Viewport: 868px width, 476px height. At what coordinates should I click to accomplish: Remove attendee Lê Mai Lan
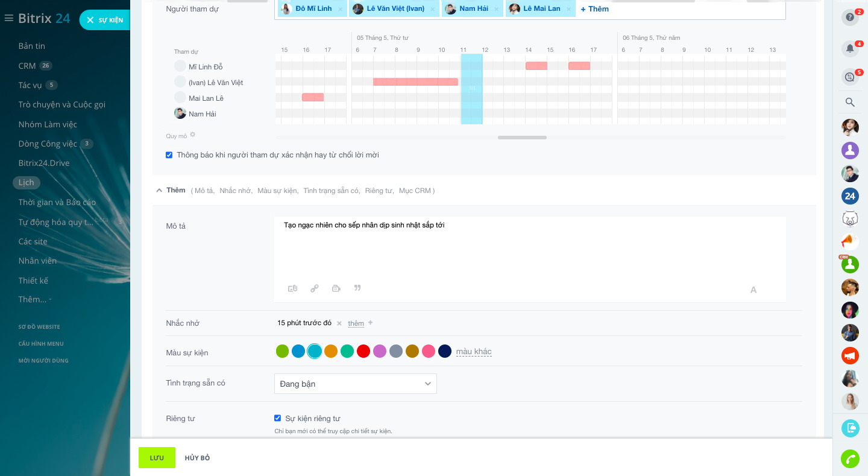[x=568, y=9]
